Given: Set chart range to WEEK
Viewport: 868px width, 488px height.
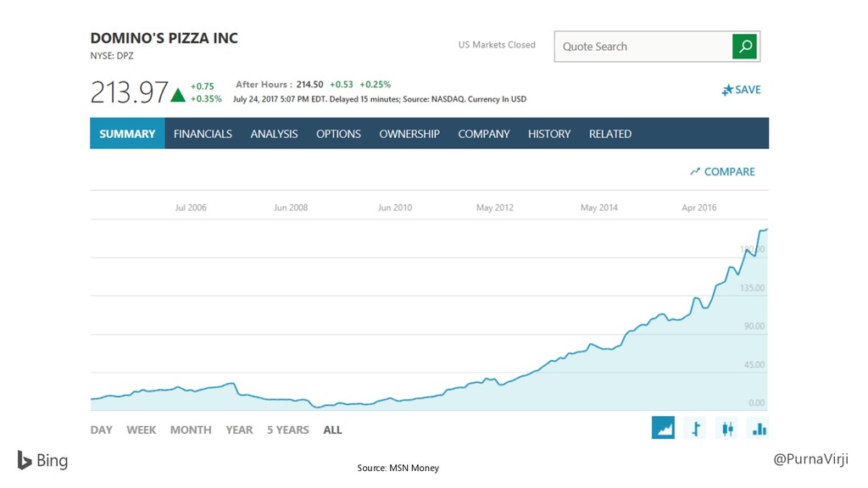Looking at the screenshot, I should 142,430.
